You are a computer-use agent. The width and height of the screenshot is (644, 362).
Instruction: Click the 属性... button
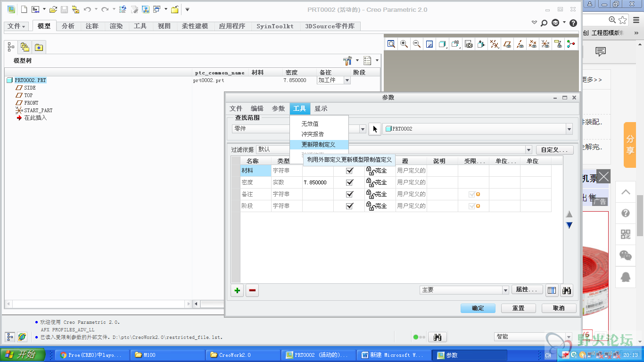click(x=527, y=290)
